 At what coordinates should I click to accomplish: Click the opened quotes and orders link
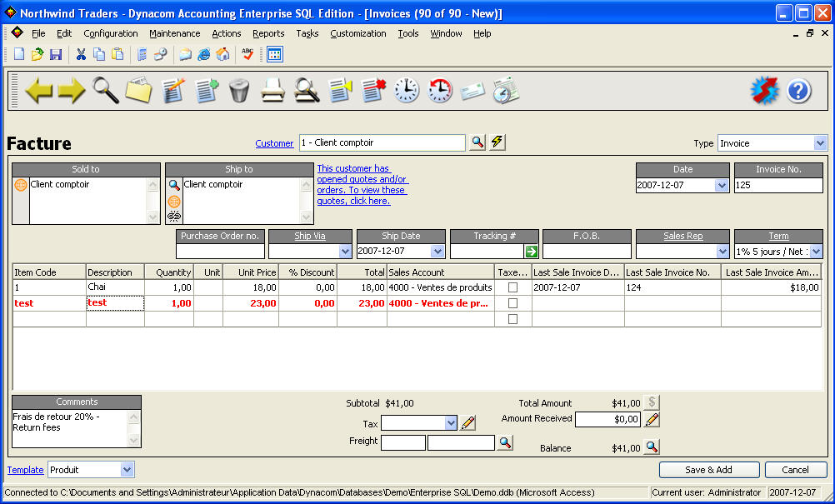[362, 185]
